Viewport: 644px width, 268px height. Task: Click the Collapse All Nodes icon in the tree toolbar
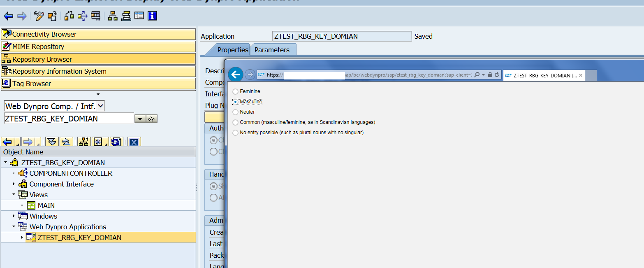click(x=66, y=142)
